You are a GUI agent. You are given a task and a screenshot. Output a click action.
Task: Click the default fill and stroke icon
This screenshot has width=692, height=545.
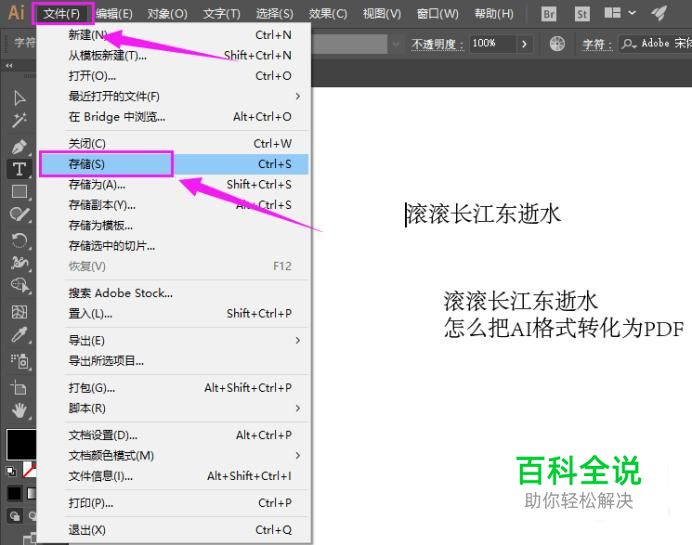pos(11,471)
